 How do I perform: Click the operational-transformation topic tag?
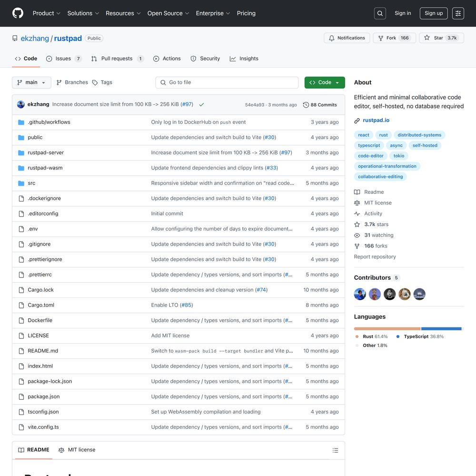point(387,166)
